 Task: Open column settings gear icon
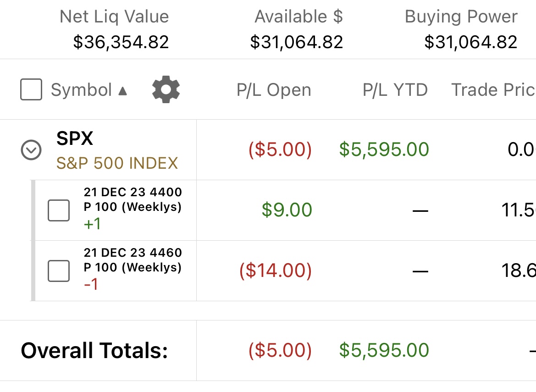tap(166, 89)
